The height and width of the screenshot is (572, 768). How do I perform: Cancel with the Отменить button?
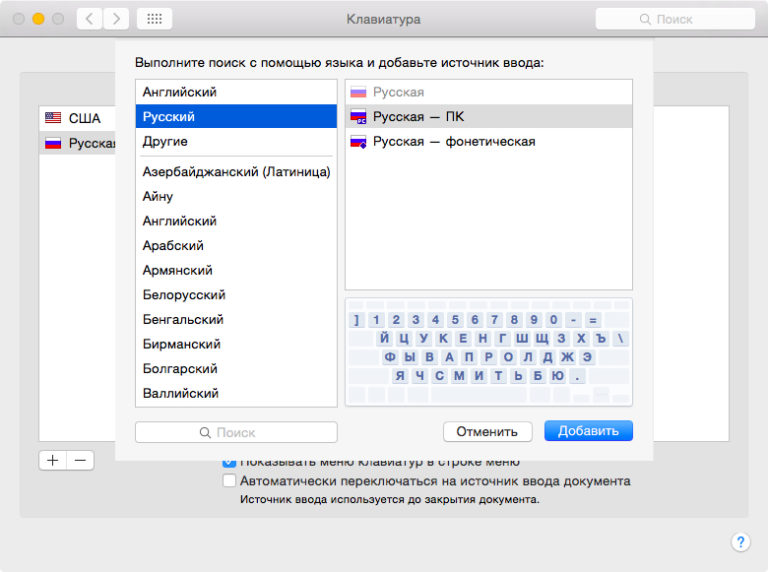487,431
